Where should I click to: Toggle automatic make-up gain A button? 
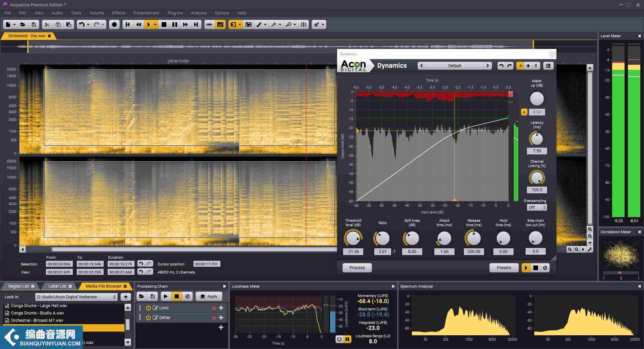(524, 112)
